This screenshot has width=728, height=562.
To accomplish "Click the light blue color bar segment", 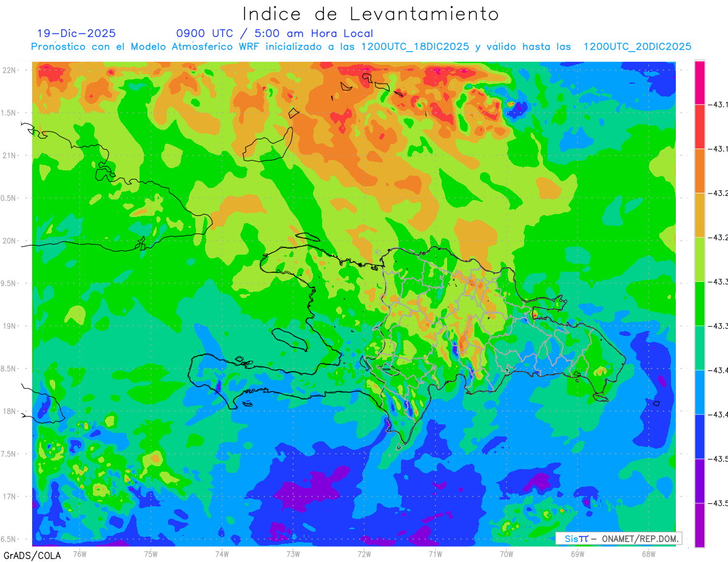I will point(699,392).
